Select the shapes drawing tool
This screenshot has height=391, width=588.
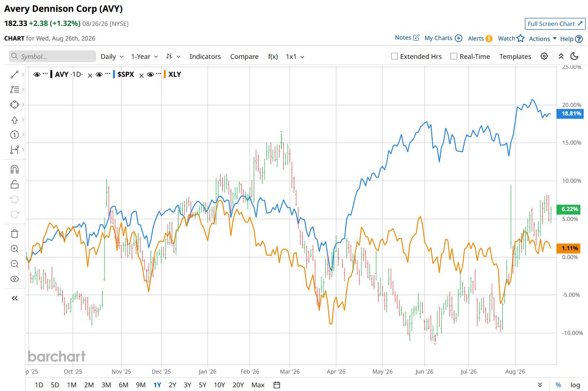coord(14,105)
